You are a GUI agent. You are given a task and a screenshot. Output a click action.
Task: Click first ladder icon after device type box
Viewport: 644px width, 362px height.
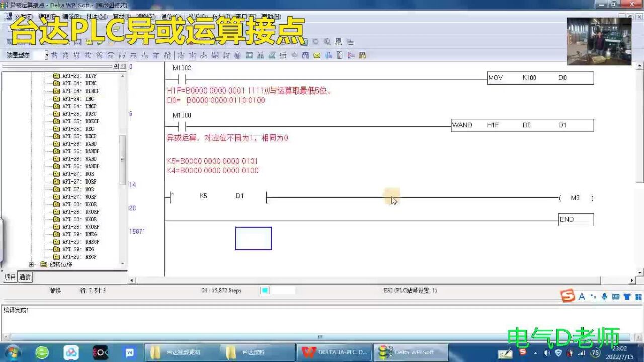[x=53, y=55]
